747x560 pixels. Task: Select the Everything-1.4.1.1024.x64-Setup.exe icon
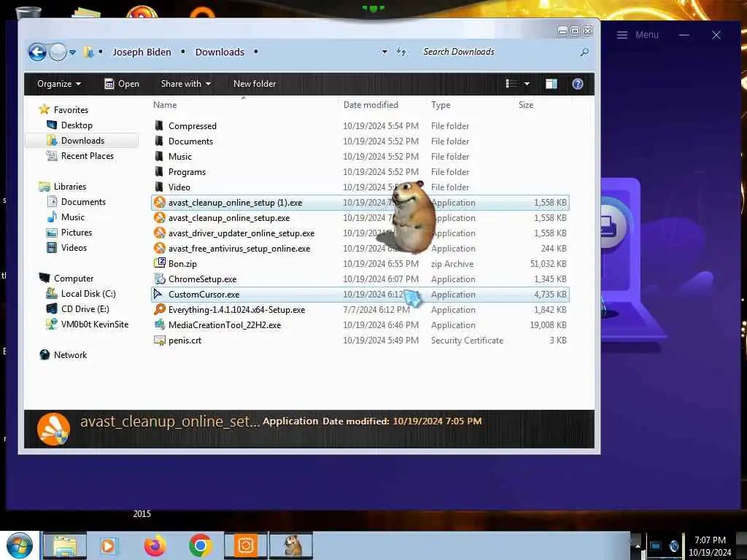tap(160, 309)
